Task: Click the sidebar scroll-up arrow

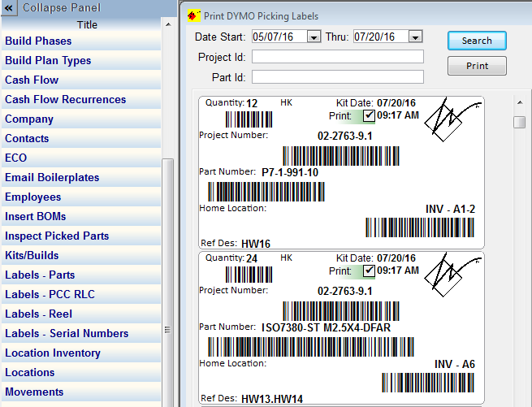Action: pos(168,24)
